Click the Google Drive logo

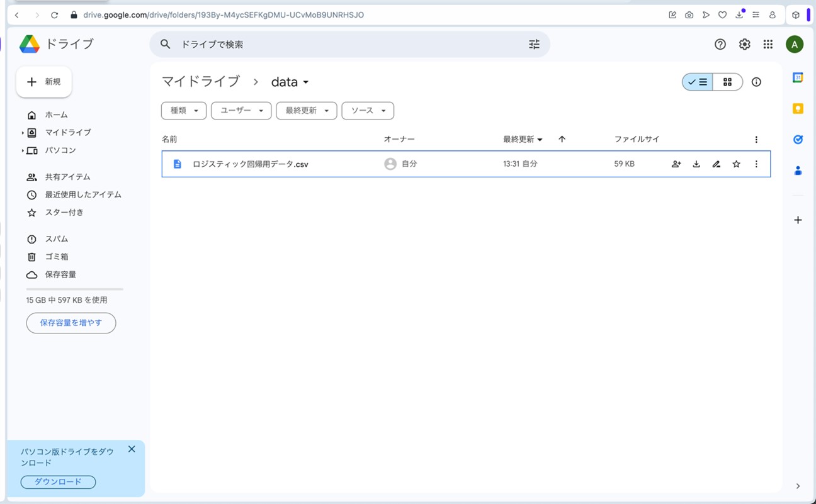click(30, 44)
